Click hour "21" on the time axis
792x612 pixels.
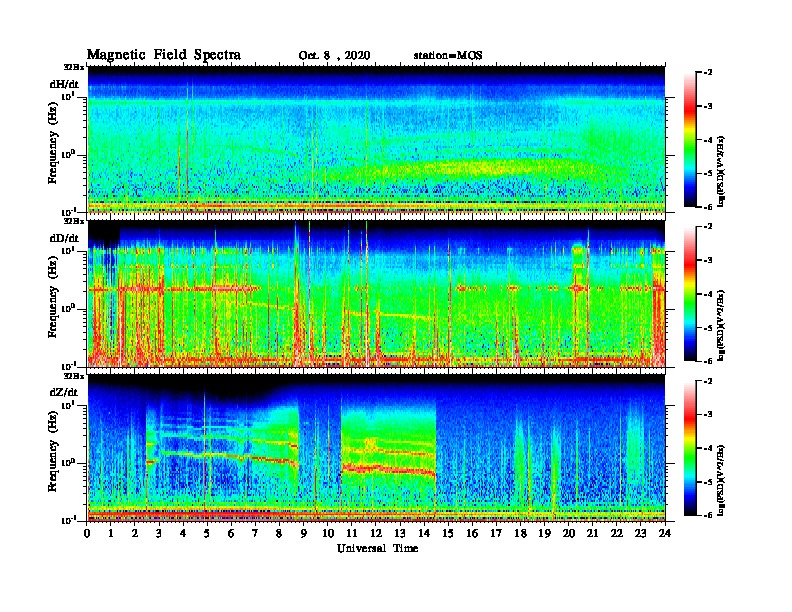(593, 533)
